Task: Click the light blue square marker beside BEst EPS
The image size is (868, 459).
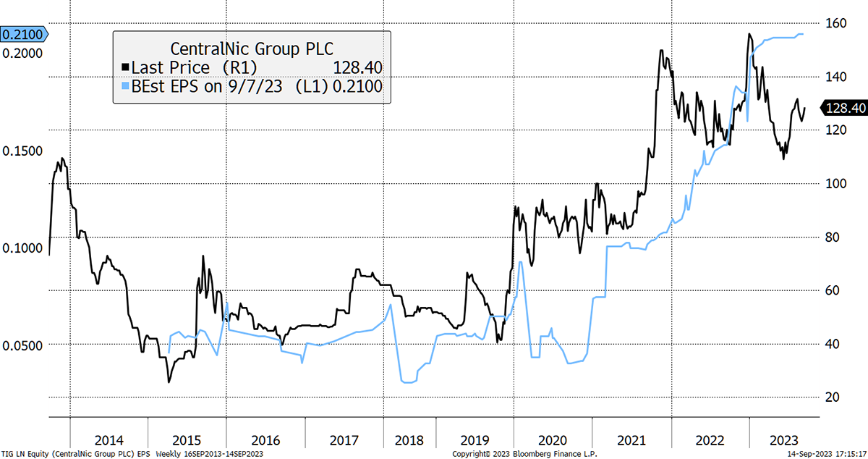Action: 125,86
